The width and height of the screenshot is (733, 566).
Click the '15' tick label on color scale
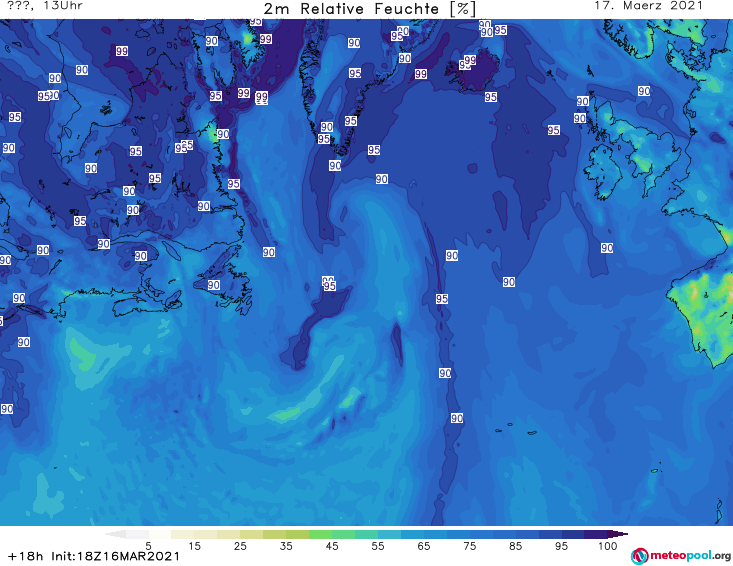click(x=194, y=546)
